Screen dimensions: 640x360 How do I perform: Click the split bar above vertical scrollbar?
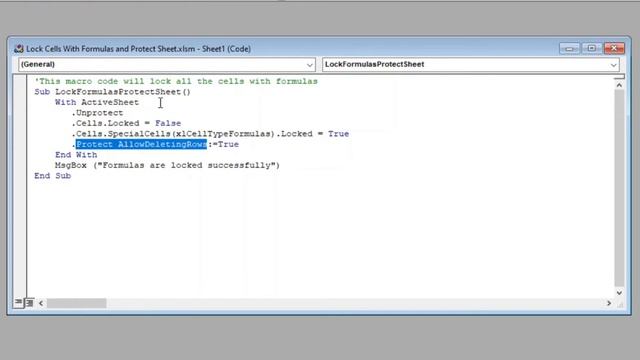(x=619, y=77)
